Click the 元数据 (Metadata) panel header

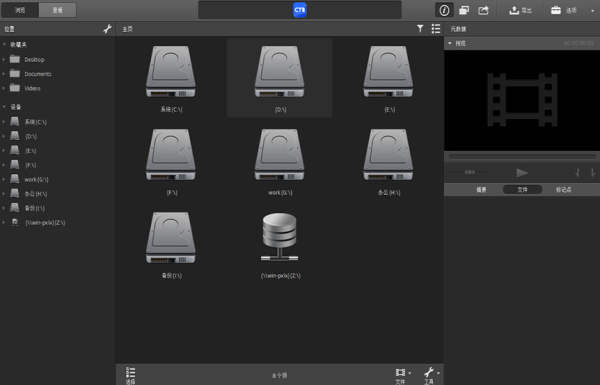(458, 29)
